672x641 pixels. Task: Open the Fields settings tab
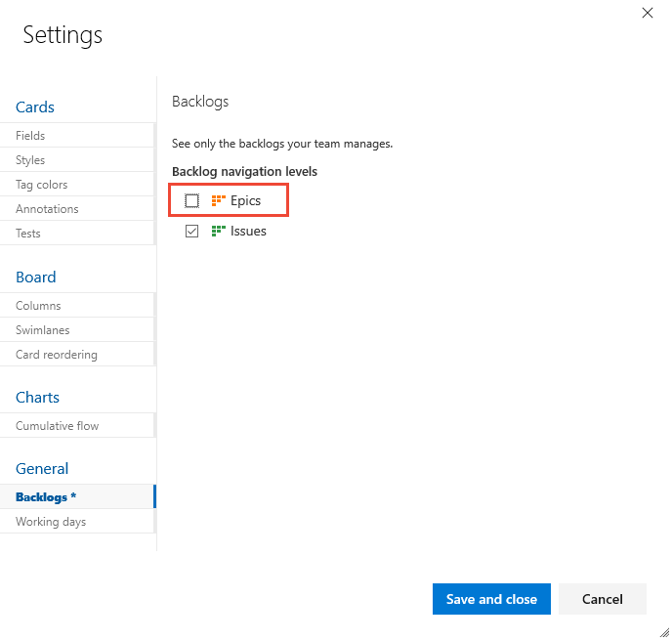coord(77,136)
